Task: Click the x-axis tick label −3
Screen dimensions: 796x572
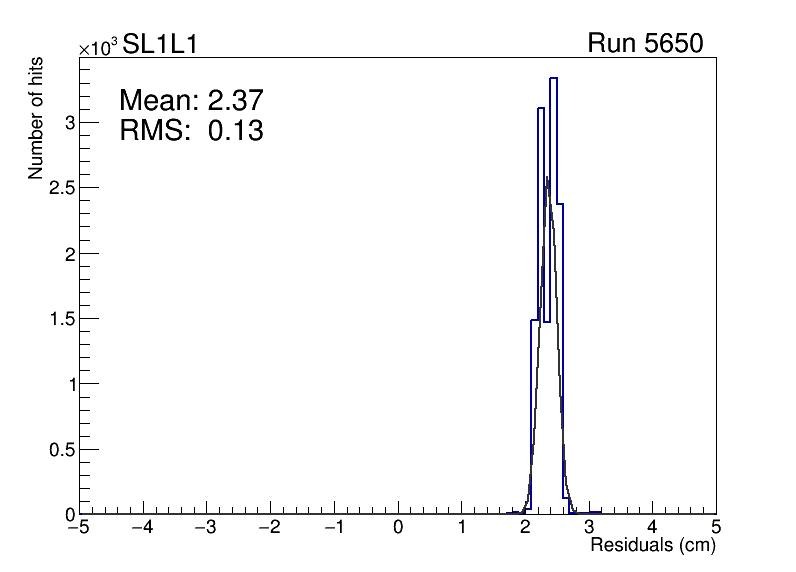Action: (x=206, y=527)
